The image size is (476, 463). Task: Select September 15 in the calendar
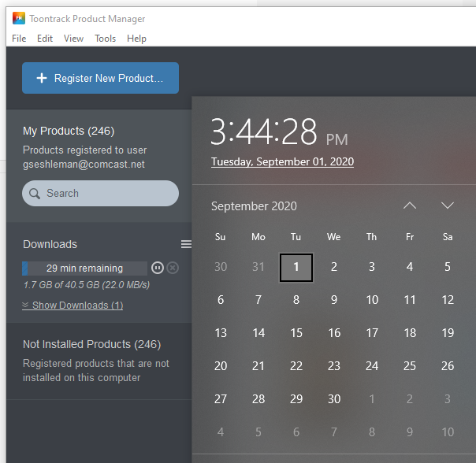pos(296,333)
